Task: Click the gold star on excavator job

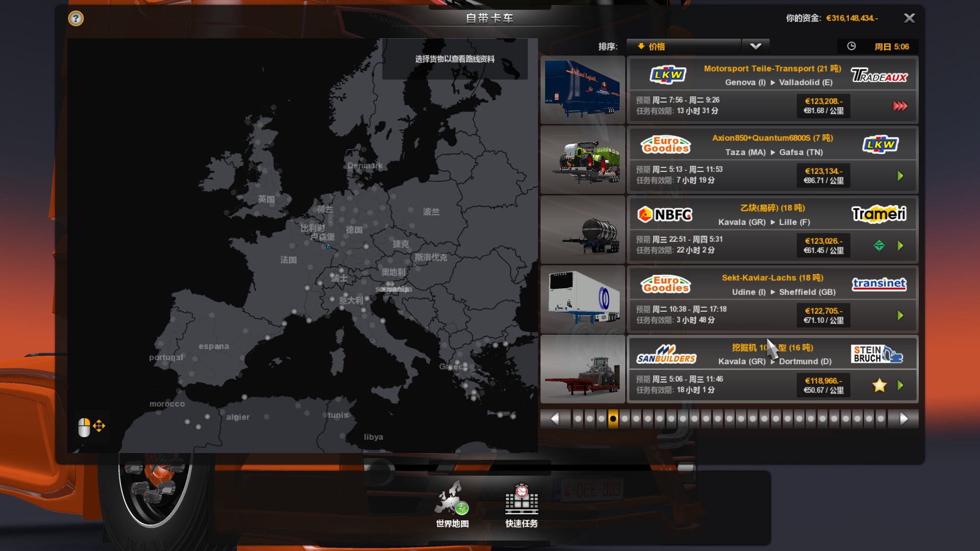Action: (x=879, y=385)
